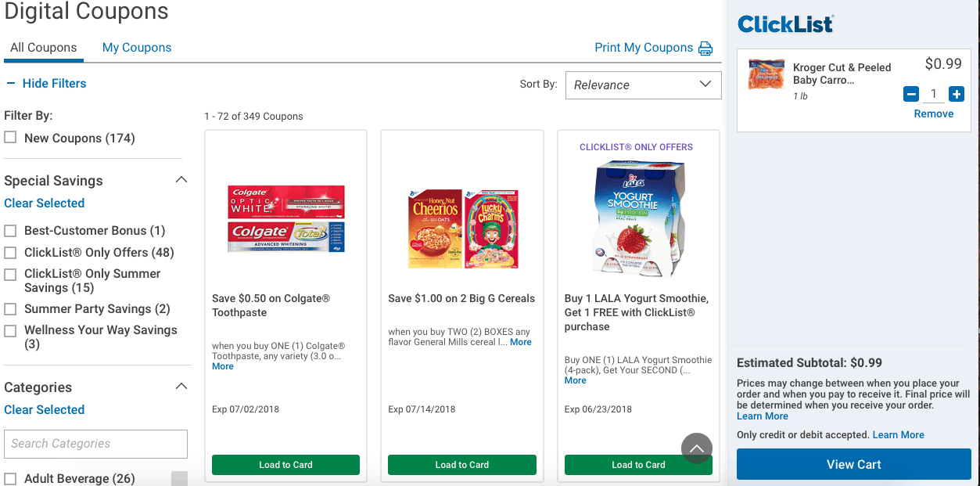This screenshot has height=486, width=980.
Task: Collapse the Categories filter section
Action: [x=181, y=387]
